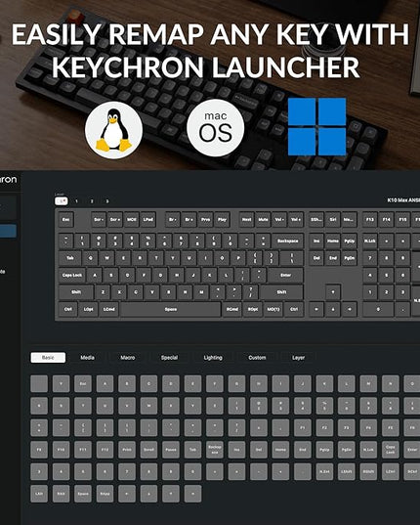This screenshot has width=420, height=525.
Task: Pick the F11 keycode in the Basic list
Action: click(83, 450)
